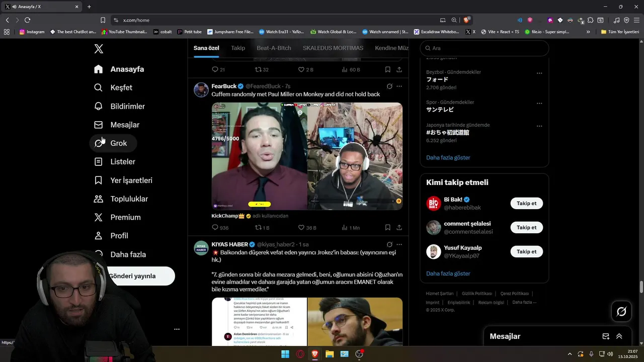
Task: Open the taskbar volume control
Action: click(x=610, y=354)
